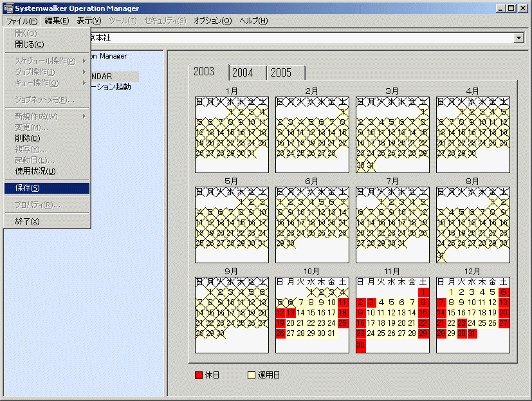The height and width of the screenshot is (401, 532).
Task: Click the 12月 month header
Action: 472,271
